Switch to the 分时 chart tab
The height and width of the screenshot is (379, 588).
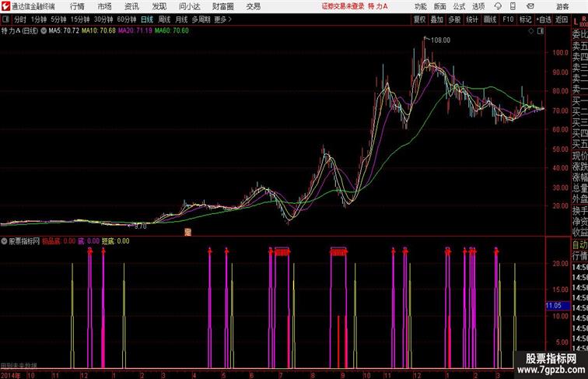point(20,19)
